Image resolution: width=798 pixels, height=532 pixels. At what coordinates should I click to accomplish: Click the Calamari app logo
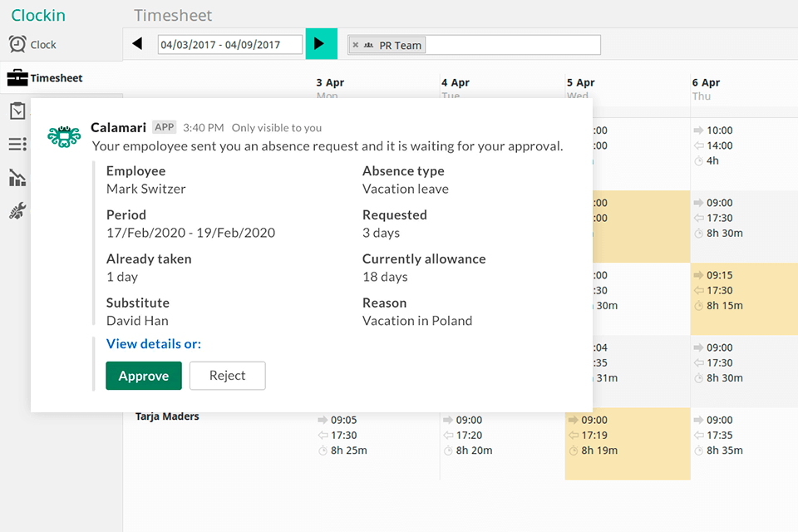point(64,136)
